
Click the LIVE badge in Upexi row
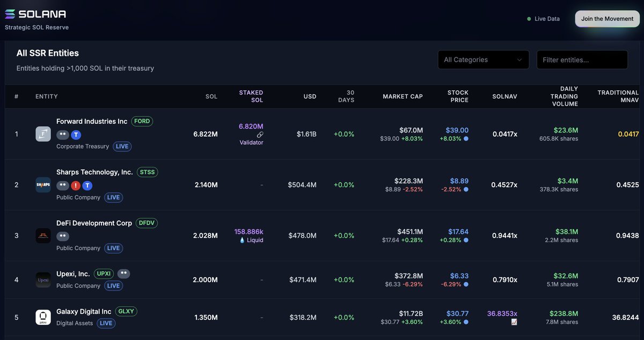(x=113, y=286)
